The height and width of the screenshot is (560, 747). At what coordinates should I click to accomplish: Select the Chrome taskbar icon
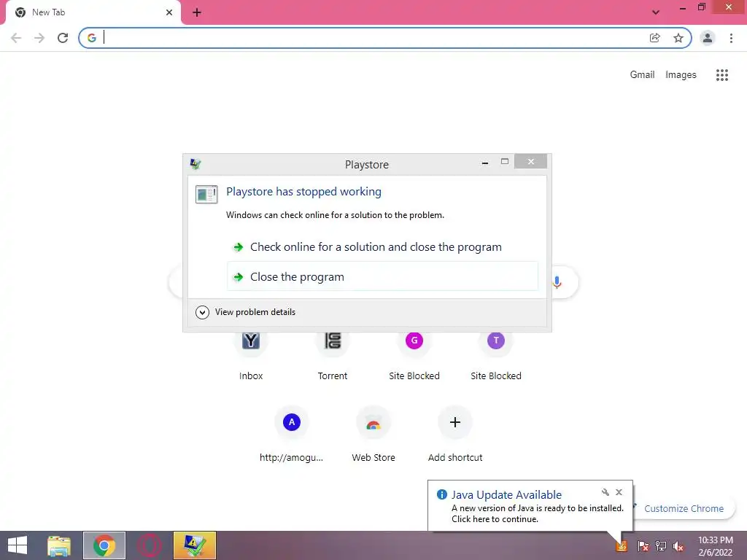104,545
